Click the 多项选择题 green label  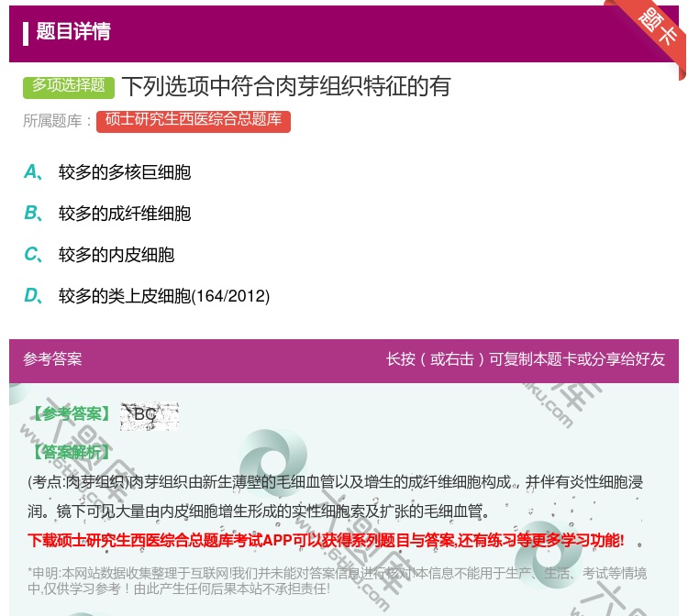69,87
